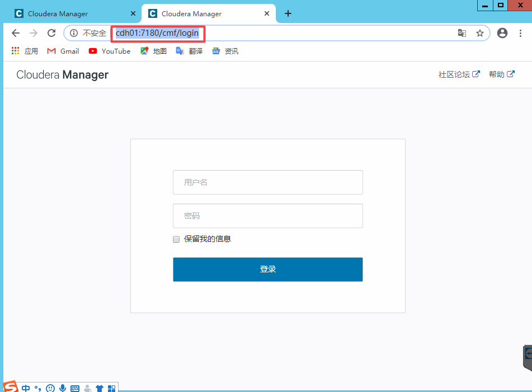Click the Sogou microphone voice input icon
Viewport: 532px width, 392px height.
63,388
